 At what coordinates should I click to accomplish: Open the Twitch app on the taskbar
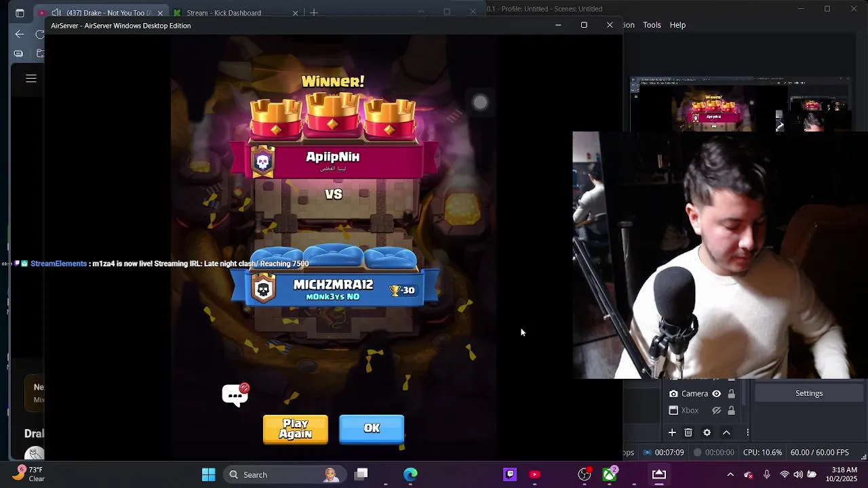point(510,474)
